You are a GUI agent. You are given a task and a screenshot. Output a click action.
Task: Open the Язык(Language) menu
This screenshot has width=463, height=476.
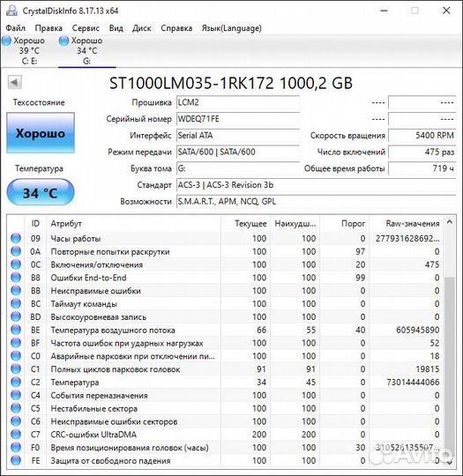(x=231, y=28)
